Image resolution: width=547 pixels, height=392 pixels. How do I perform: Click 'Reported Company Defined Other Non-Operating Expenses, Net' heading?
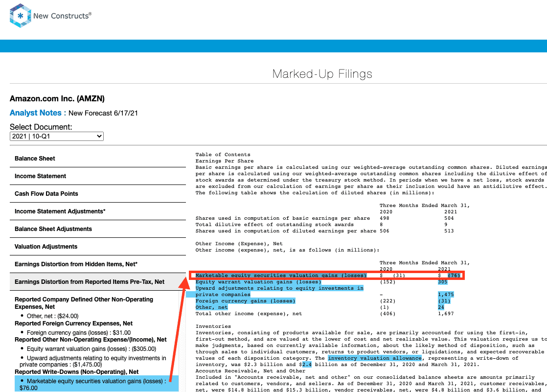(84, 303)
